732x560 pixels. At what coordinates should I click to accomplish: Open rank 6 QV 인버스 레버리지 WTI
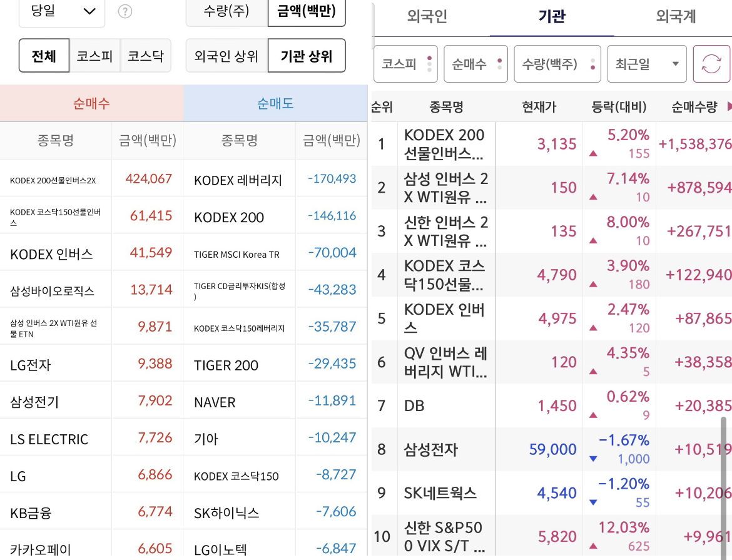(x=552, y=362)
